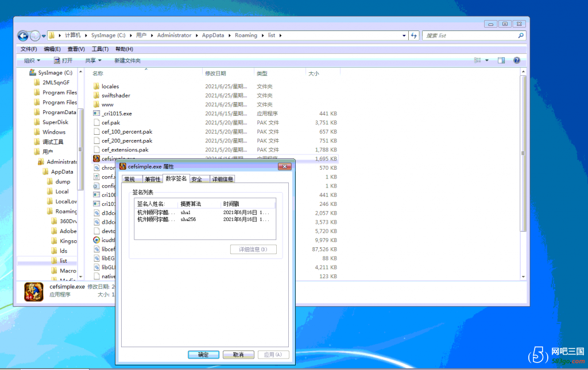
Task: Open the view options dropdown arrow
Action: (x=487, y=60)
